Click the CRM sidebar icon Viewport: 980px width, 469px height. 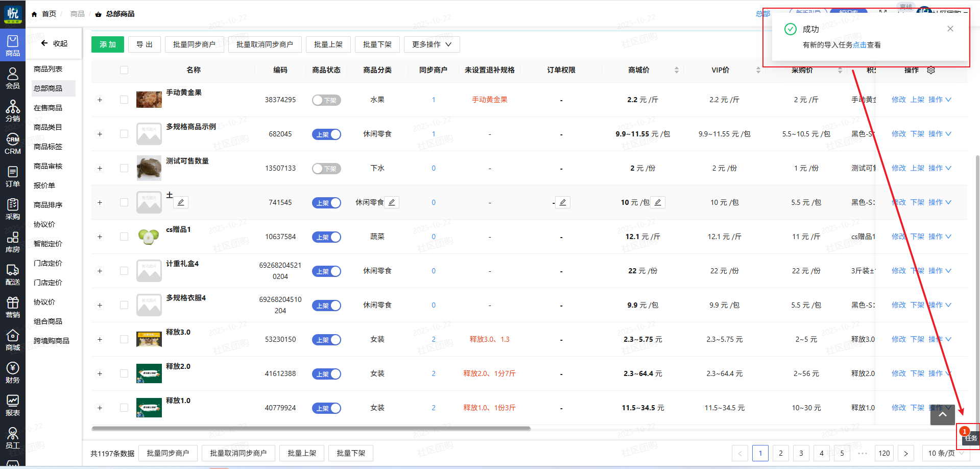[x=13, y=144]
